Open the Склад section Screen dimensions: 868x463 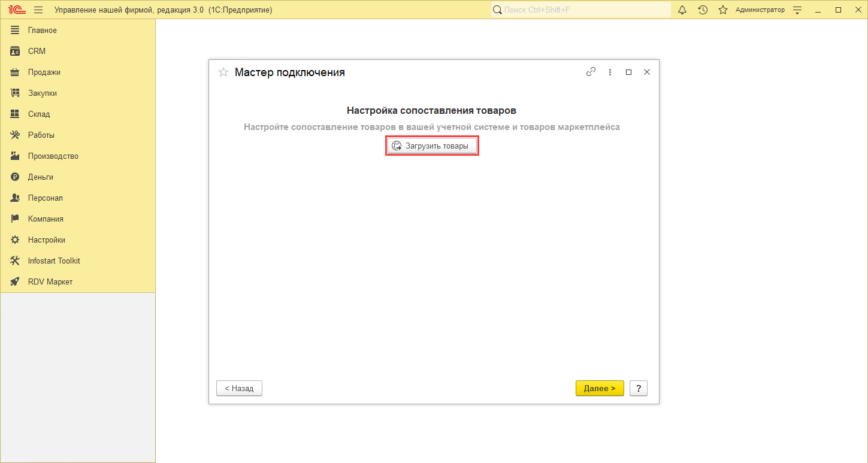[x=78, y=114]
